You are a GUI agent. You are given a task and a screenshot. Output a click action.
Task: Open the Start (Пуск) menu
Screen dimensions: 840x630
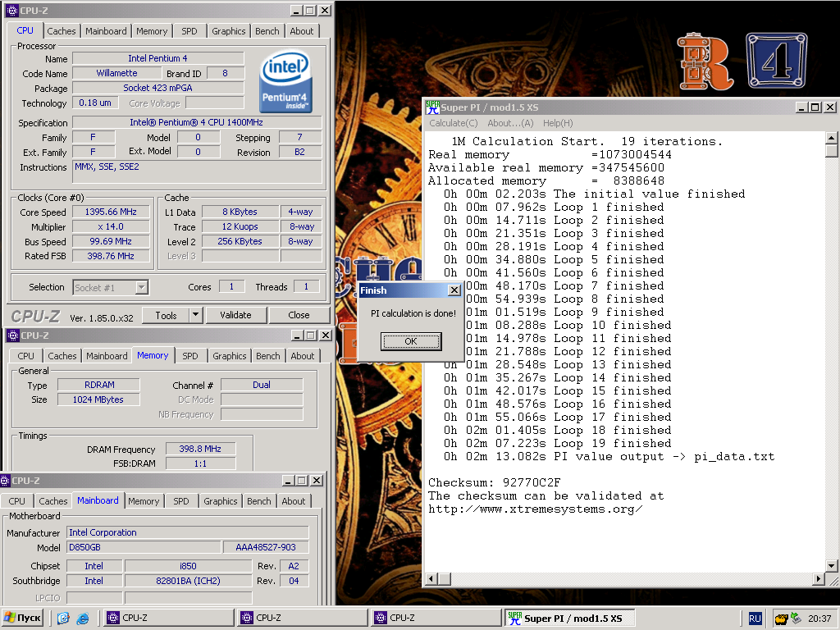[22, 618]
